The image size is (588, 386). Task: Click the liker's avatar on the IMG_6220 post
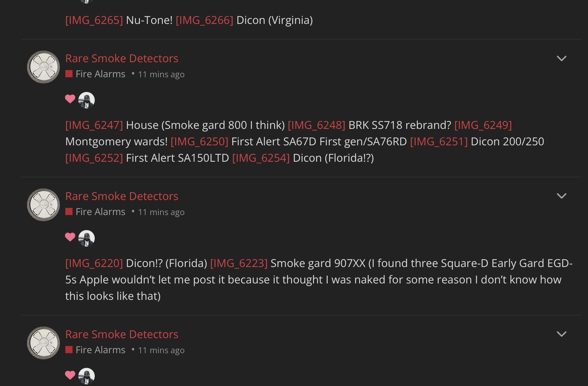(87, 238)
